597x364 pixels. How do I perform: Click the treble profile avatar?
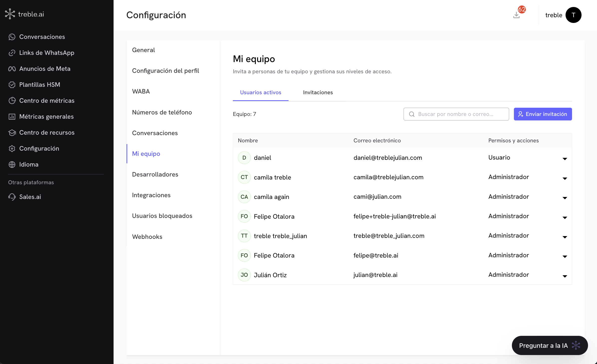pyautogui.click(x=573, y=15)
